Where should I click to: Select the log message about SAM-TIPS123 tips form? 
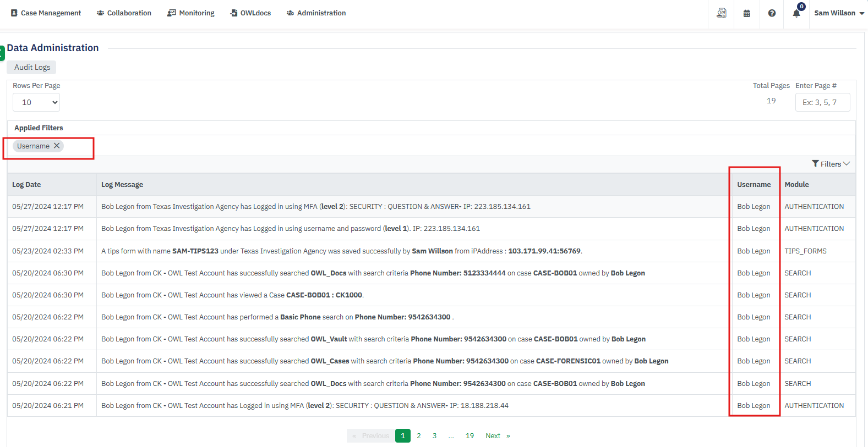click(x=342, y=251)
